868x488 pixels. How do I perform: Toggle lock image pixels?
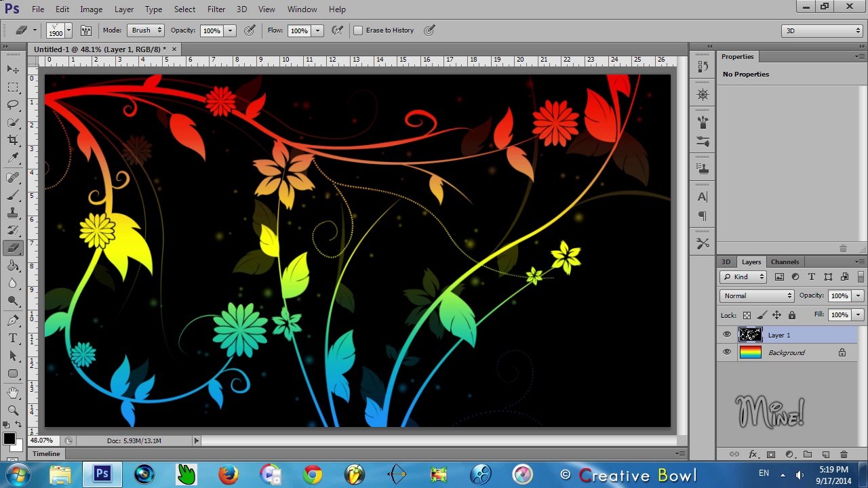(x=762, y=315)
